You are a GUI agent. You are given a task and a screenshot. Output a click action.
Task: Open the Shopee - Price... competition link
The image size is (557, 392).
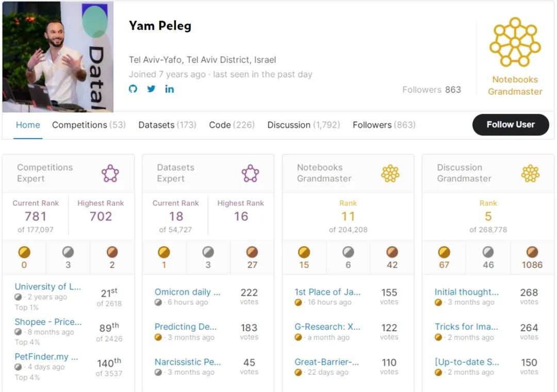48,322
